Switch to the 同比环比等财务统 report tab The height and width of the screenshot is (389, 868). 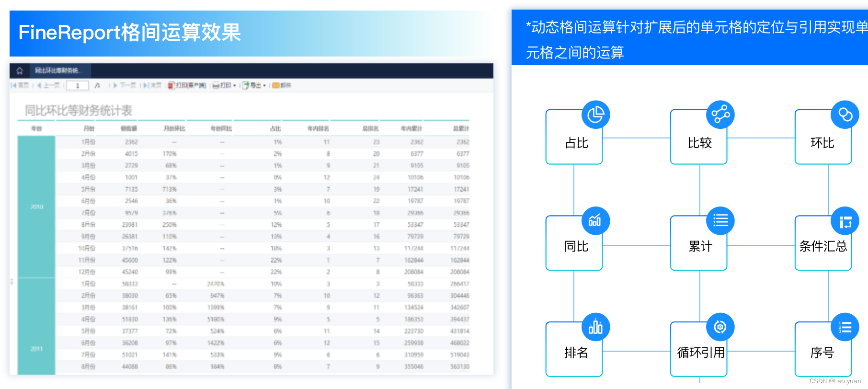[x=60, y=71]
